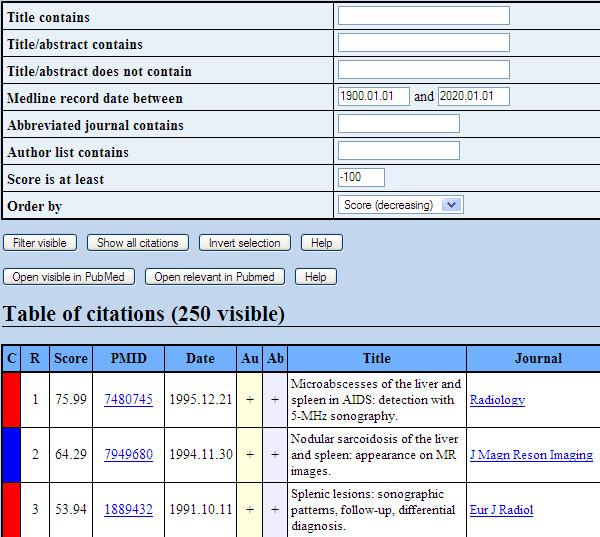Click the Score is at least field
This screenshot has width=600, height=537.
pos(362,178)
